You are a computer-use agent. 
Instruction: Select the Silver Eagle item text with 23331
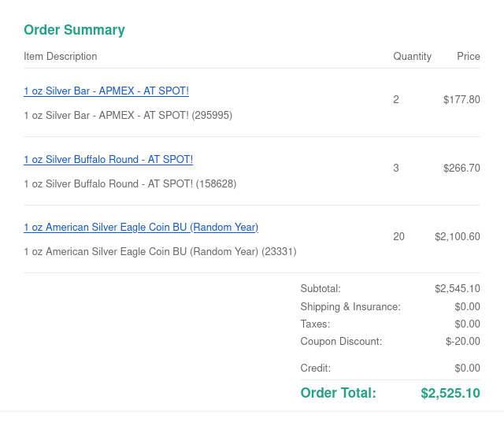coord(160,252)
